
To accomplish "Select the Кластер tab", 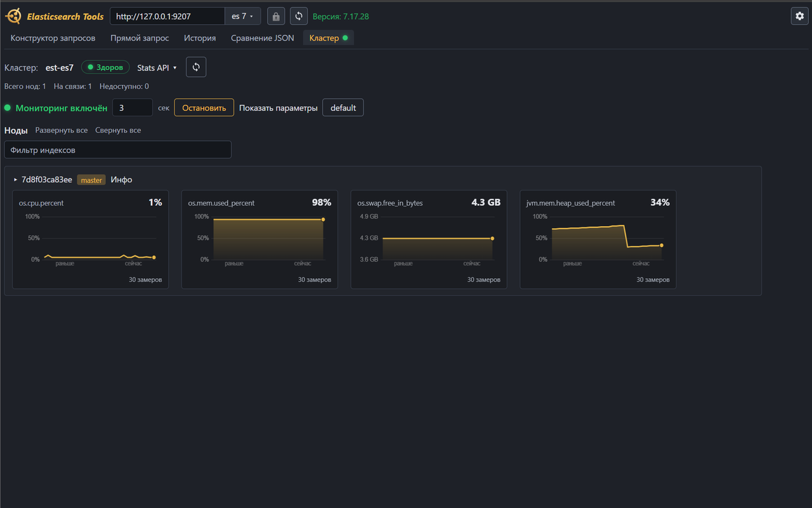I will click(328, 38).
